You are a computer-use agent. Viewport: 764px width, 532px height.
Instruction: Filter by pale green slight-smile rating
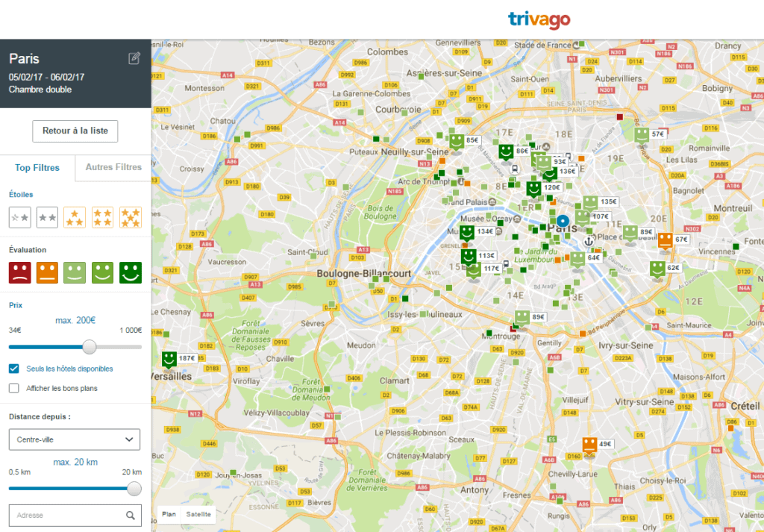click(x=75, y=272)
